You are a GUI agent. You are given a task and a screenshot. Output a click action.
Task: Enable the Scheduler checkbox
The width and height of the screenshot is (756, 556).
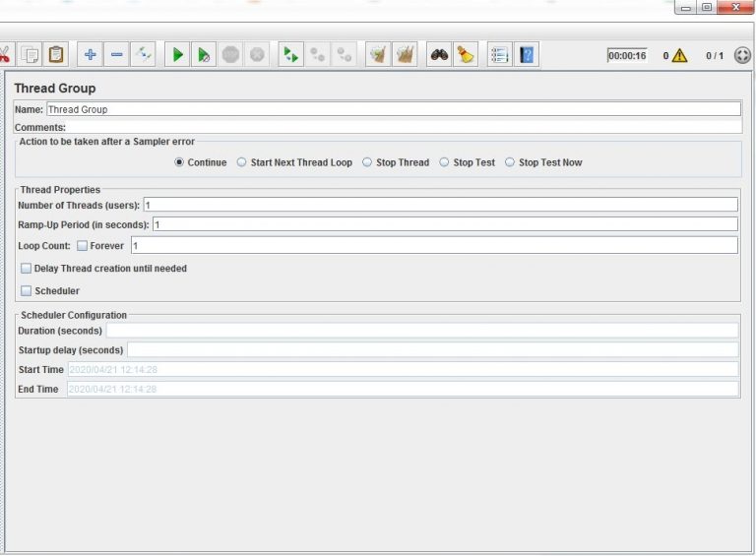(x=26, y=291)
